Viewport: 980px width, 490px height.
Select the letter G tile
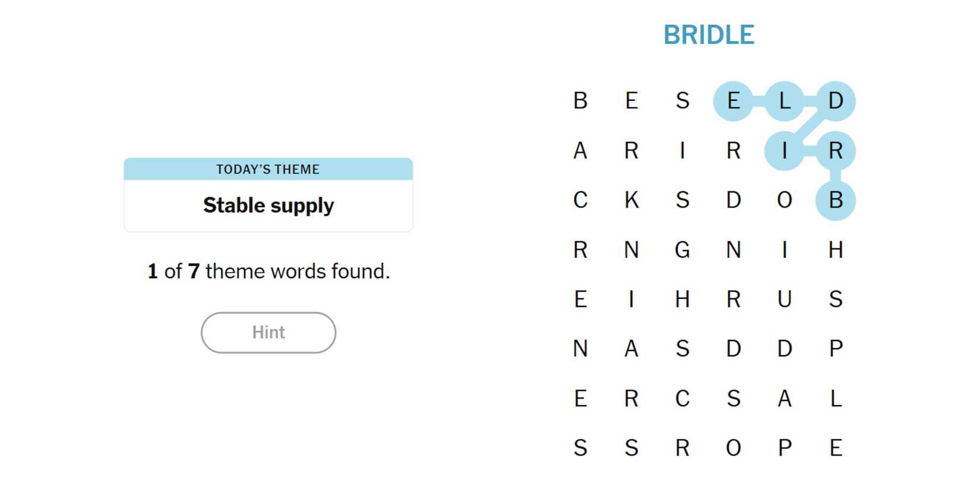pyautogui.click(x=682, y=249)
